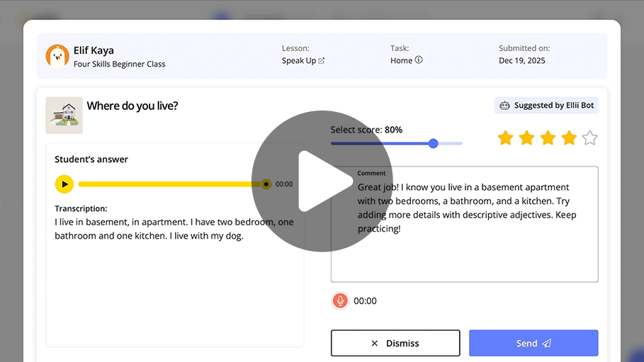The width and height of the screenshot is (644, 362).
Task: Click Elif Kaya's chicken avatar
Action: (x=57, y=56)
